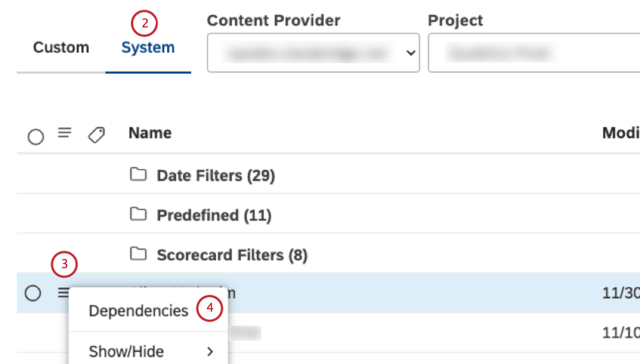Screen dimensions: 640x364
Task: Open the actions menu icon on the highlighted filter
Action: [64, 291]
